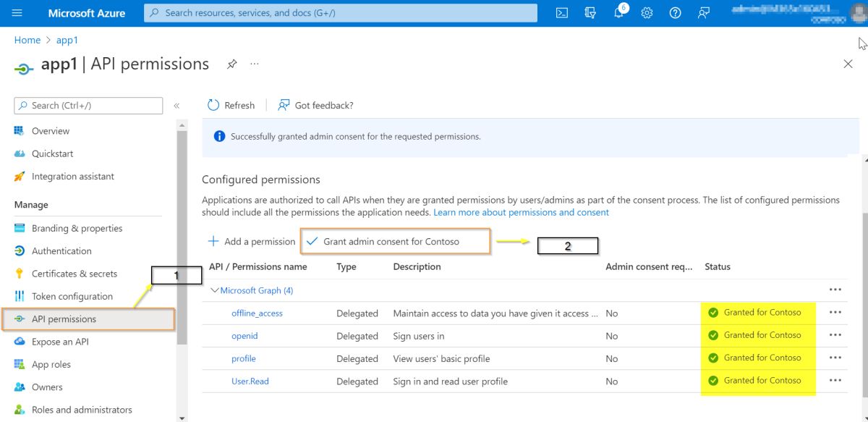This screenshot has width=868, height=422.
Task: Click description 'View users' basic profile'
Action: [441, 358]
